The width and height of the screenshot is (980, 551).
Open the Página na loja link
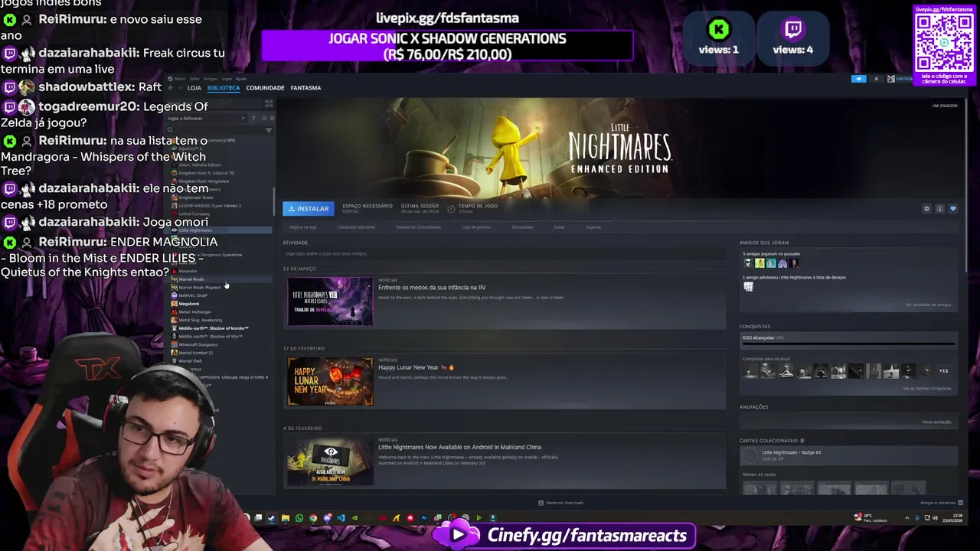302,227
